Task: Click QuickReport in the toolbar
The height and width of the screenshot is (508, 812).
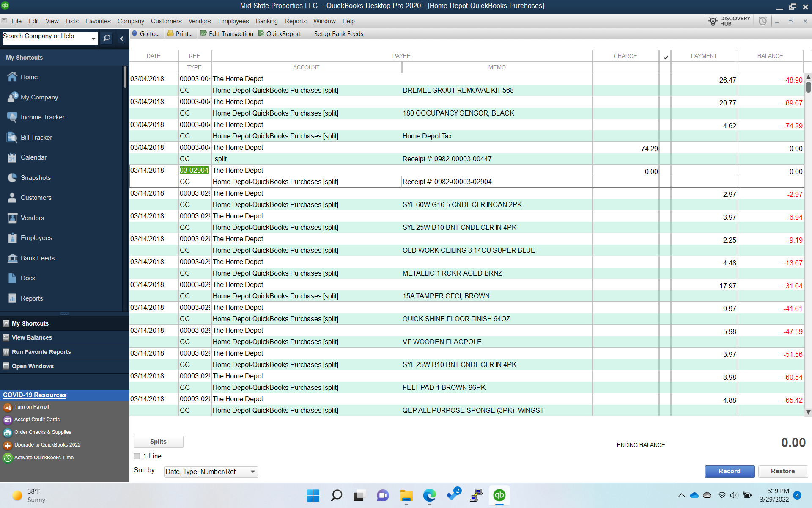Action: click(x=280, y=34)
